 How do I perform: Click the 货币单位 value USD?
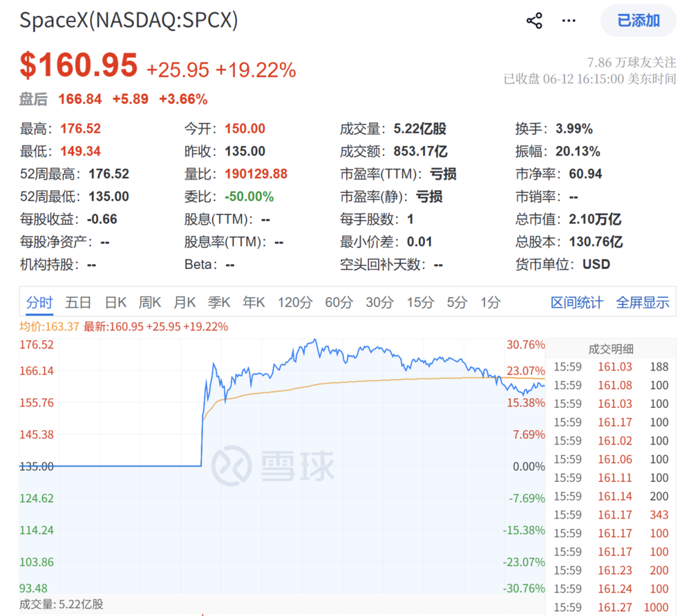(596, 264)
